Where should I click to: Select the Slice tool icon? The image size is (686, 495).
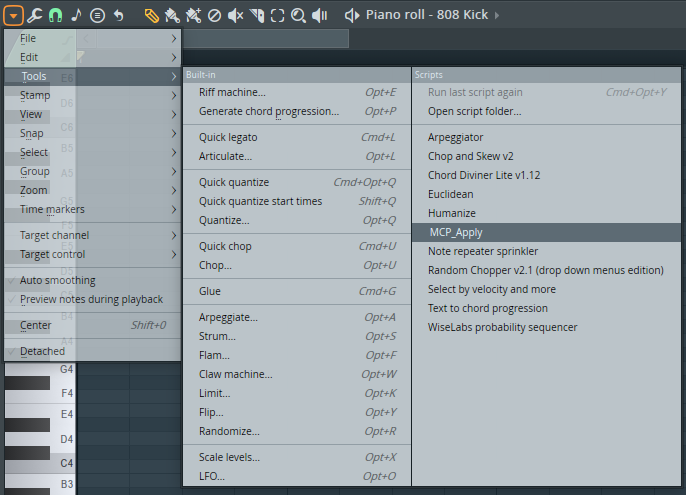point(257,16)
